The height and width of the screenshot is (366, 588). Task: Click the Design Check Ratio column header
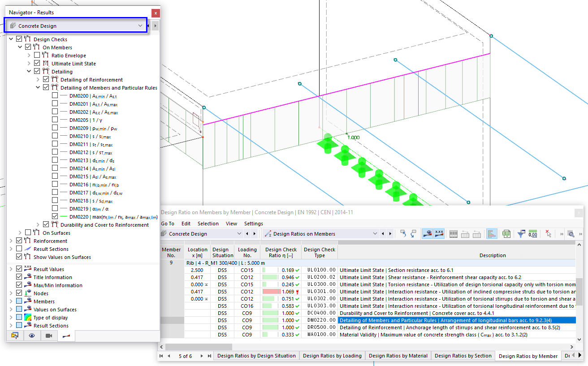[x=281, y=252]
